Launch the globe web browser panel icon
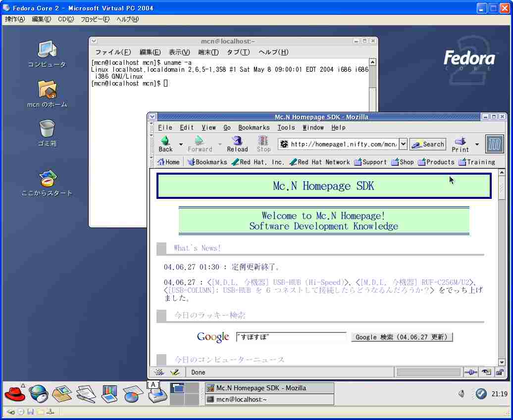 coord(38,394)
